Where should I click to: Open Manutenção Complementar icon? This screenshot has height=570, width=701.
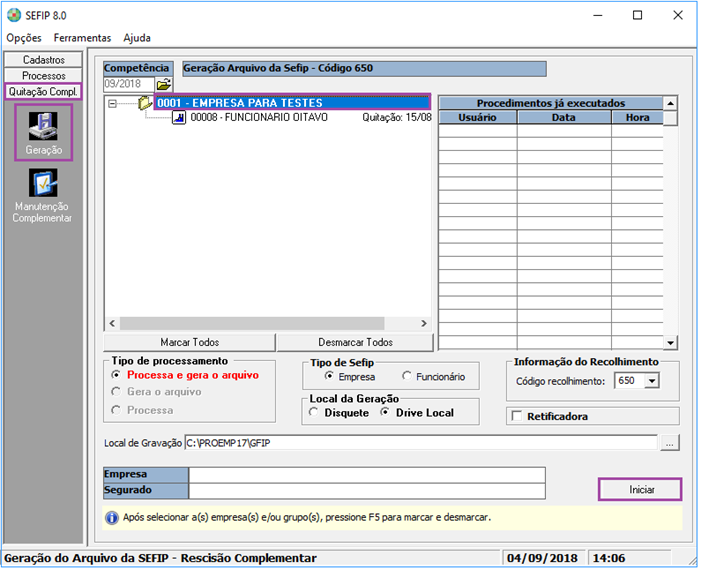click(x=43, y=196)
